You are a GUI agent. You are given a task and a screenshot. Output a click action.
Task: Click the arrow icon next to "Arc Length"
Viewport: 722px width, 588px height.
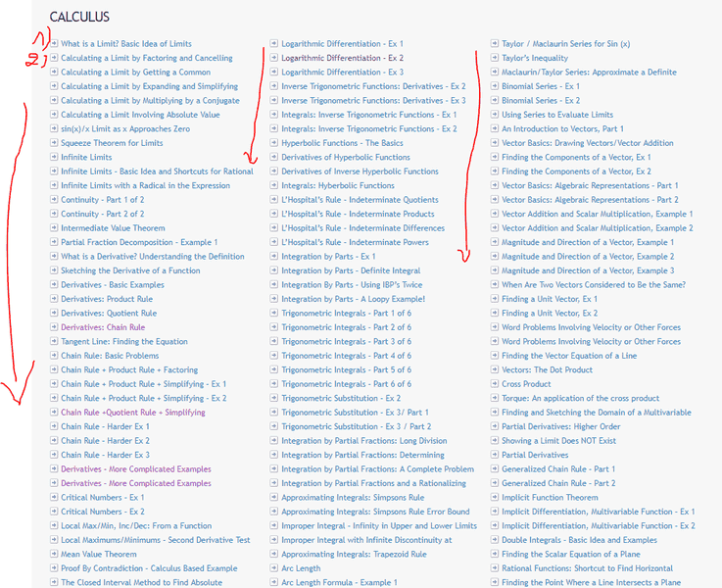pos(274,568)
